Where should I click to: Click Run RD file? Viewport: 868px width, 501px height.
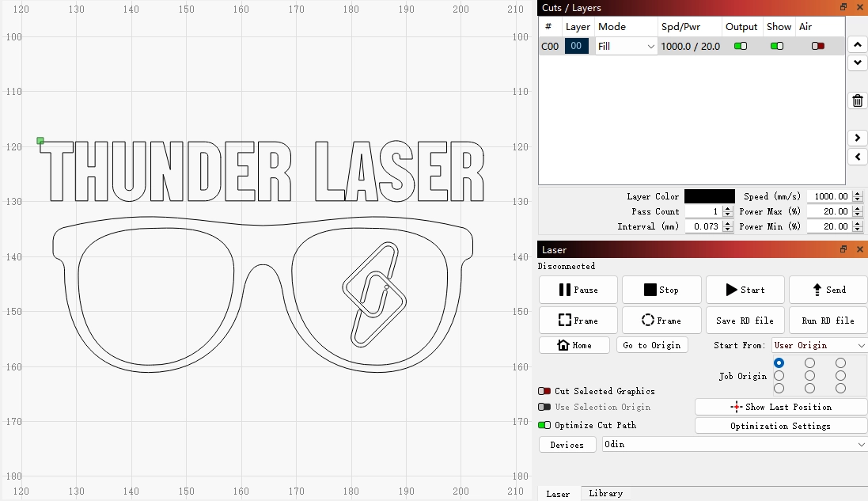point(828,320)
